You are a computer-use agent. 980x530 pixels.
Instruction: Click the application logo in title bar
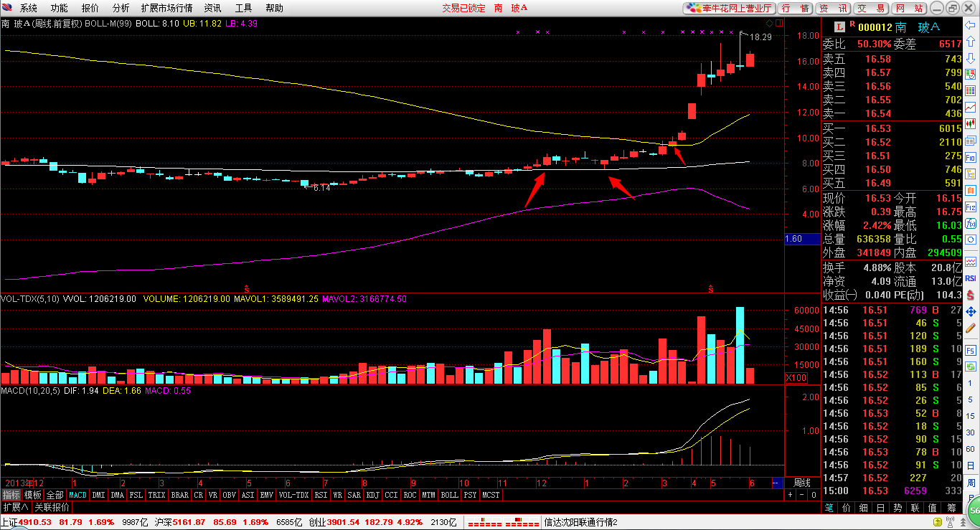pyautogui.click(x=7, y=8)
